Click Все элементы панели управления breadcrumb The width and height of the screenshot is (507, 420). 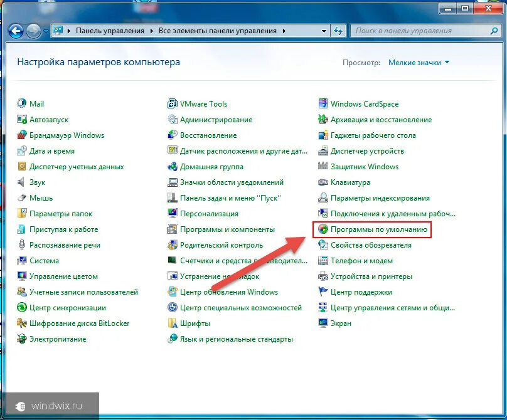(218, 31)
